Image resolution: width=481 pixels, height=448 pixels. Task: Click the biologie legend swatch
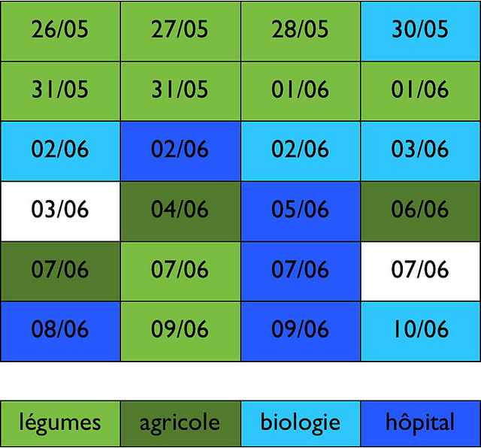click(x=301, y=422)
